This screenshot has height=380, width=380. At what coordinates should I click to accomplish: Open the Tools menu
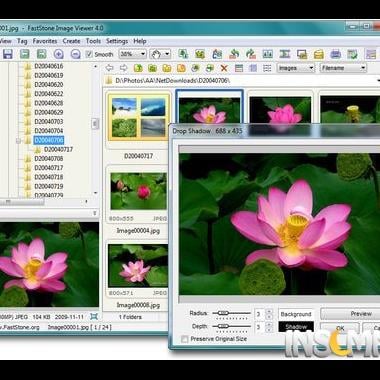click(93, 41)
